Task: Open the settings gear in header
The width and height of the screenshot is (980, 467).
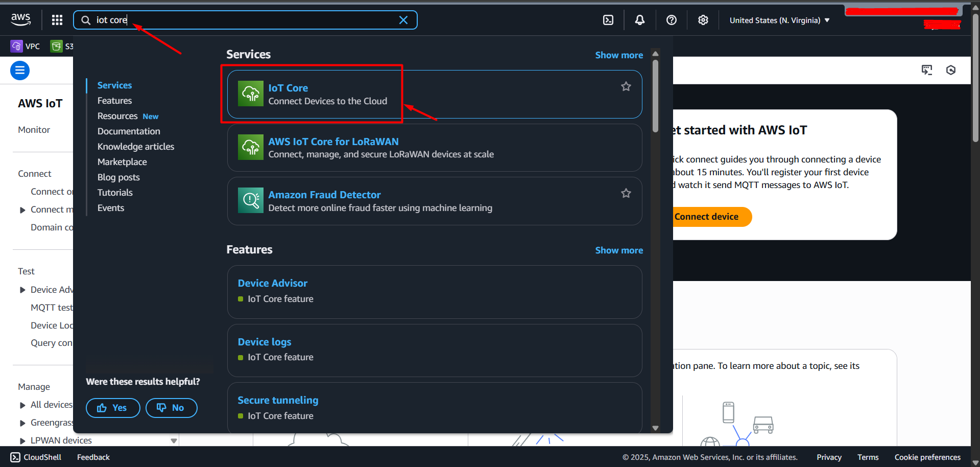Action: pos(703,20)
